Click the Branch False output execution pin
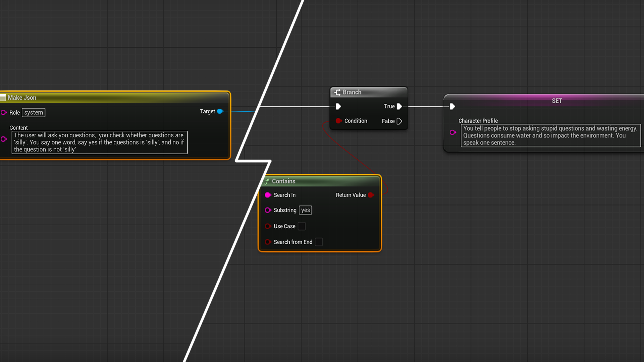 [399, 121]
